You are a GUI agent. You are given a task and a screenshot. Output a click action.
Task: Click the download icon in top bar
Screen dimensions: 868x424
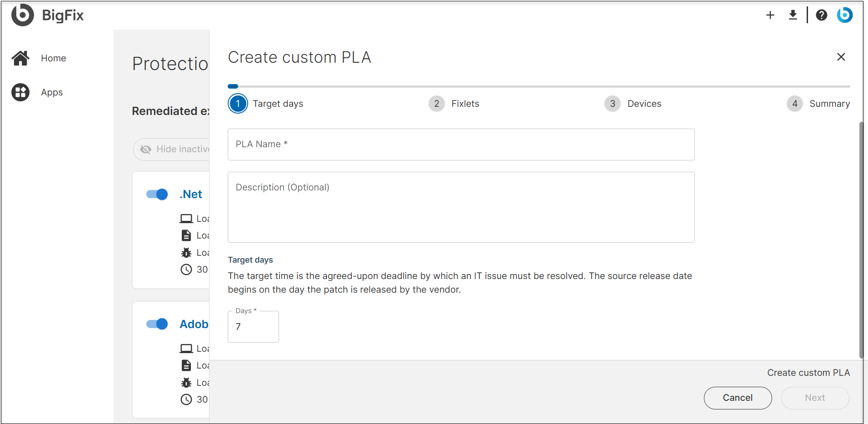click(793, 15)
